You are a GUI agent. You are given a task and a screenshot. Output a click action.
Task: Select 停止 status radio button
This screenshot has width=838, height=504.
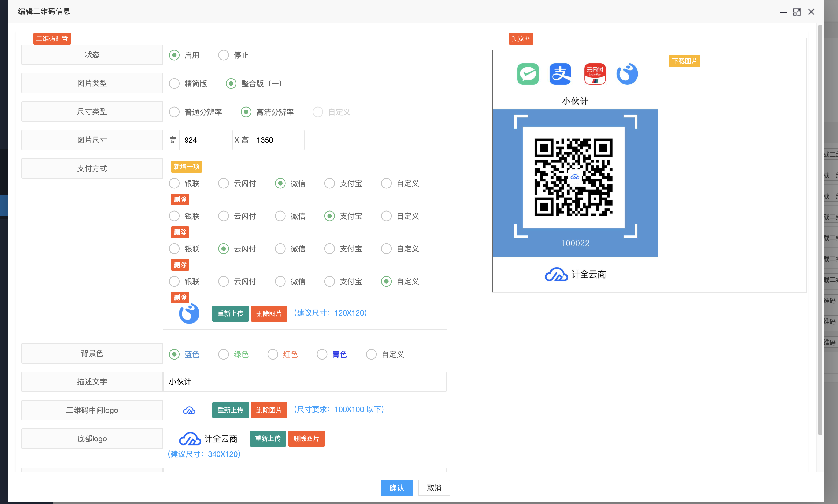[x=223, y=55]
